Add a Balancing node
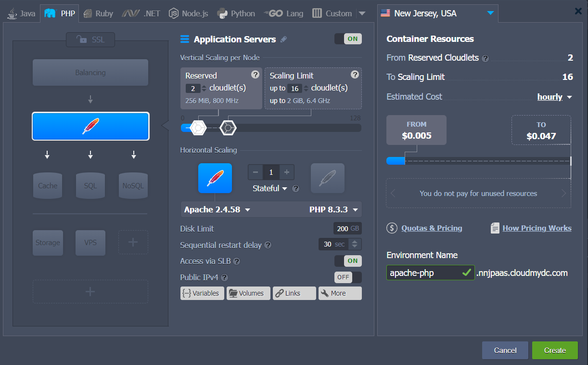The width and height of the screenshot is (588, 365). [x=90, y=73]
